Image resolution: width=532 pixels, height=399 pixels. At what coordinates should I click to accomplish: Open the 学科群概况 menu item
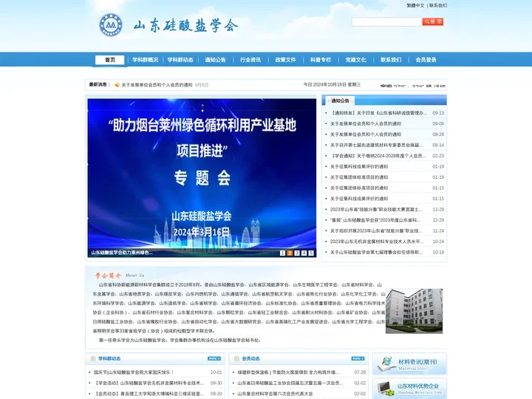146,60
